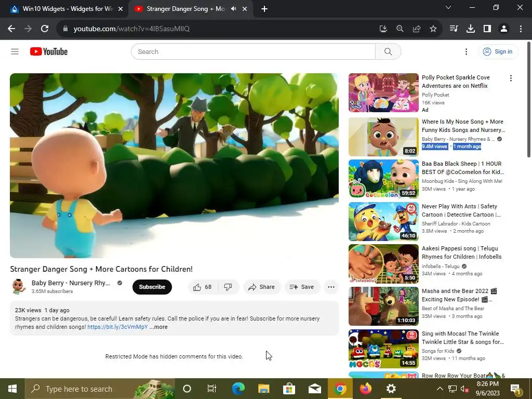
Task: Open media controls icon in Chrome toolbar
Action: coord(454,29)
